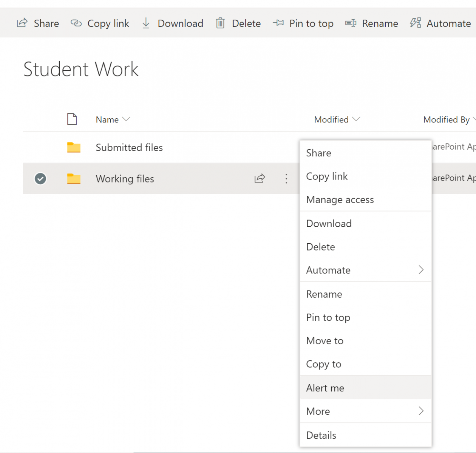Click the share icon on Working files row

260,178
